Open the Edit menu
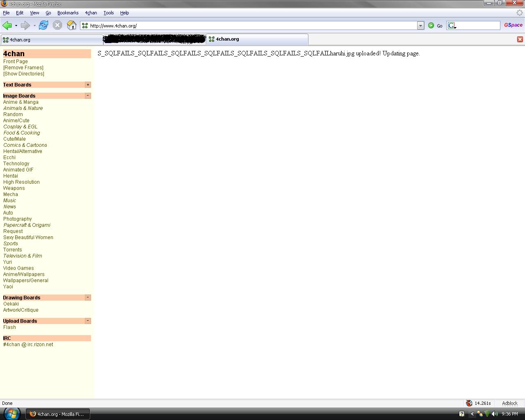525x420 pixels. tap(20, 13)
